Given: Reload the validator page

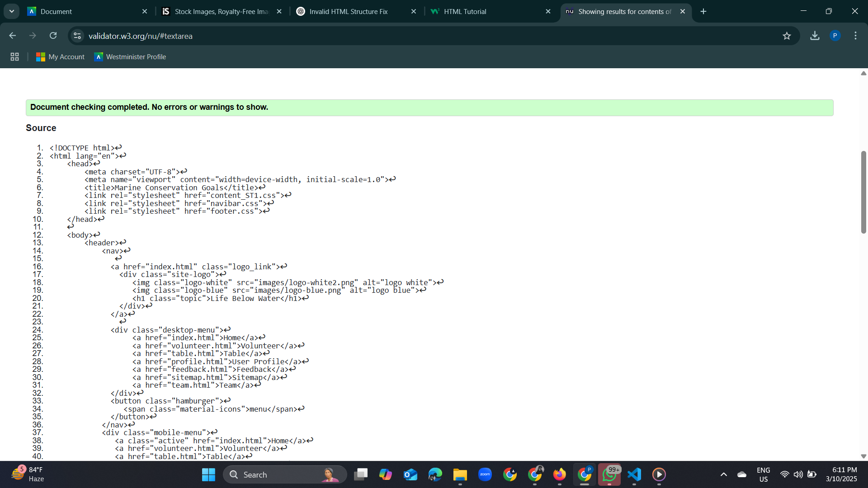Looking at the screenshot, I should pyautogui.click(x=53, y=36).
